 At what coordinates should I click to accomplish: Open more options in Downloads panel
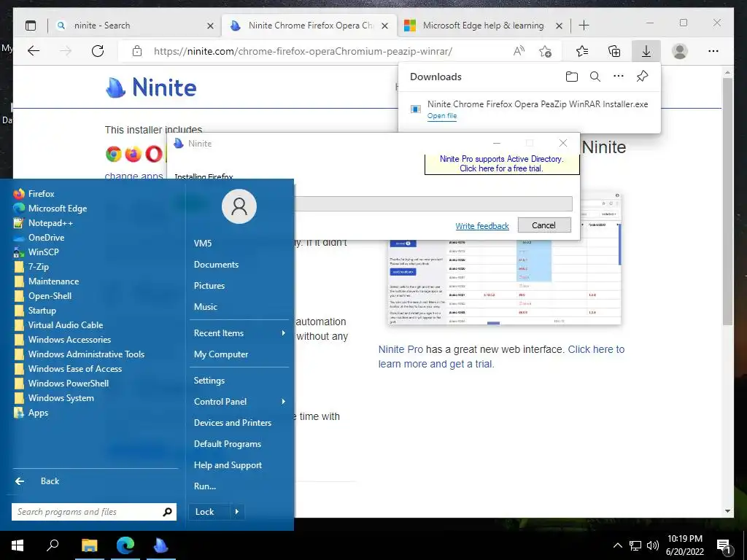619,76
